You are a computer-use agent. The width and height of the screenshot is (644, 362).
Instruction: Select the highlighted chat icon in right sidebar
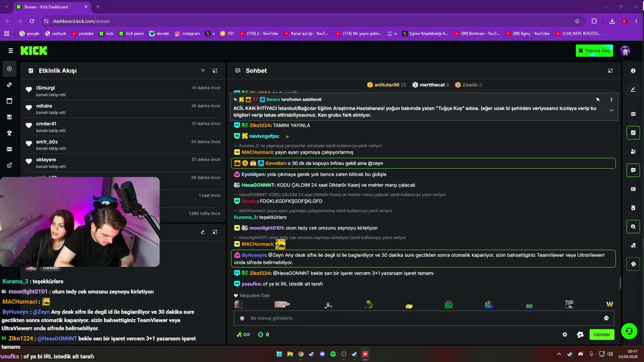(633, 170)
